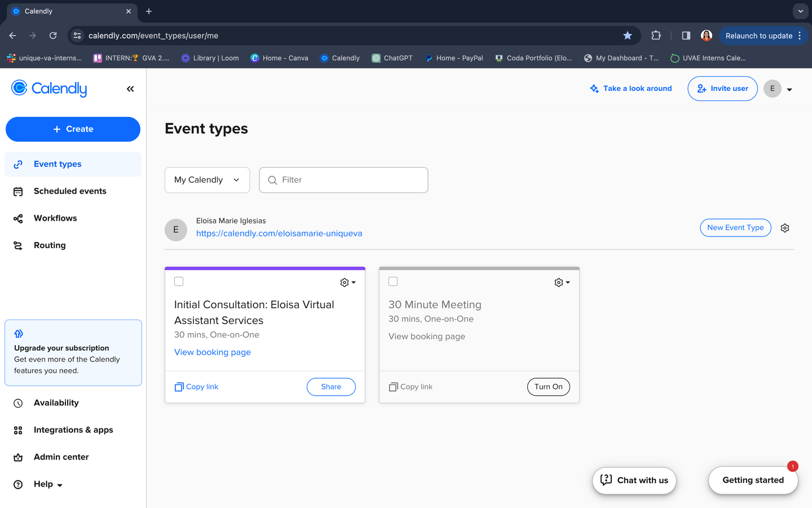Open the ChatGPT bookmark

392,58
